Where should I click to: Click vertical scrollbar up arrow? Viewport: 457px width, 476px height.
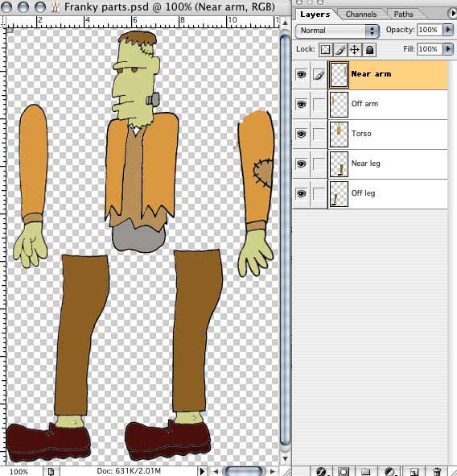(x=285, y=23)
